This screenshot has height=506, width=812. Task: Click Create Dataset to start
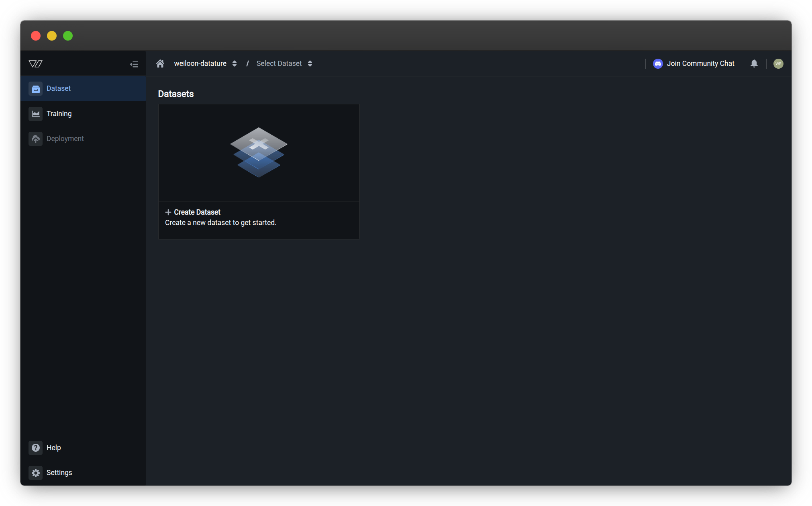pos(197,212)
